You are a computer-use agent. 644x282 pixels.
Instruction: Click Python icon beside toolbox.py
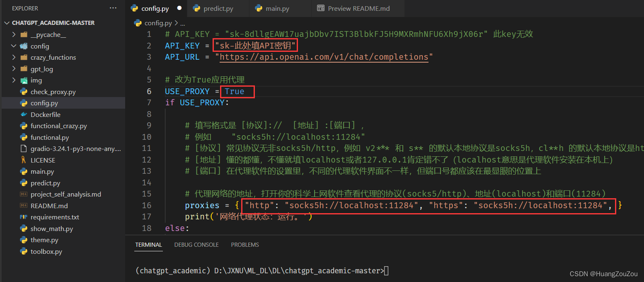24,251
